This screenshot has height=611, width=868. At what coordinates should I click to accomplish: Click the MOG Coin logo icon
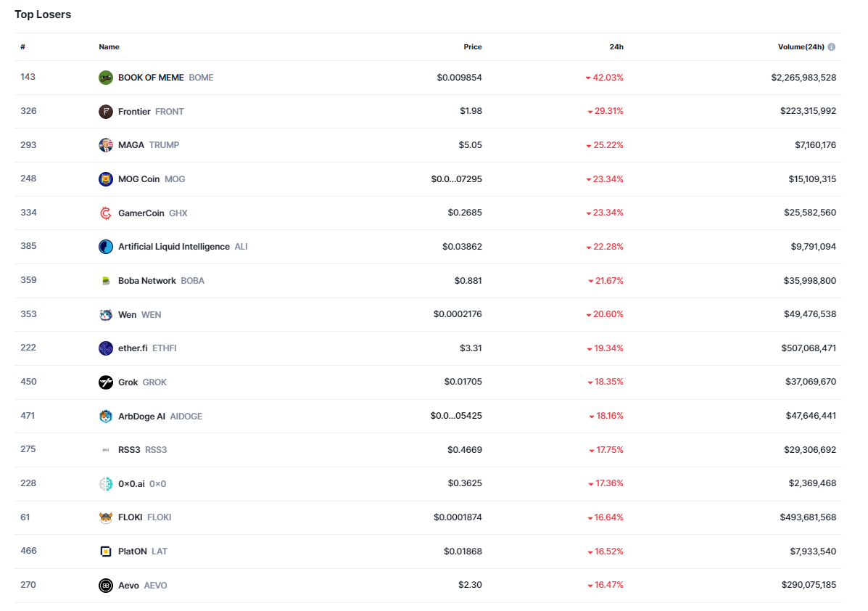[106, 179]
